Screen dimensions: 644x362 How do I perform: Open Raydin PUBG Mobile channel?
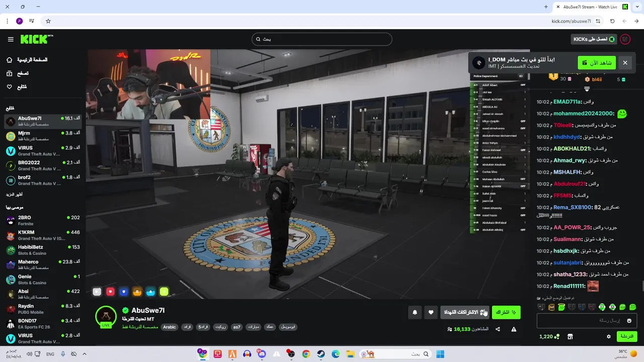tap(43, 309)
